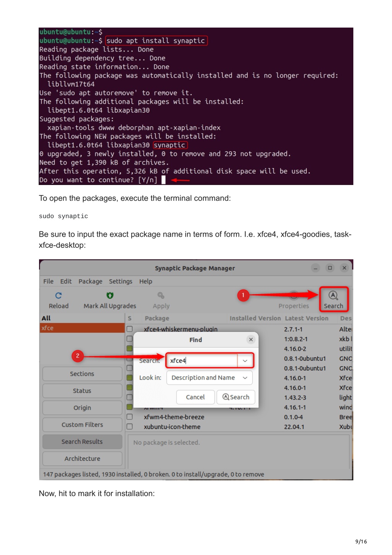Screen dimensions: 392x555
Task: Select the xfce4-whiskermenu-plugin package row
Action: 239,329
